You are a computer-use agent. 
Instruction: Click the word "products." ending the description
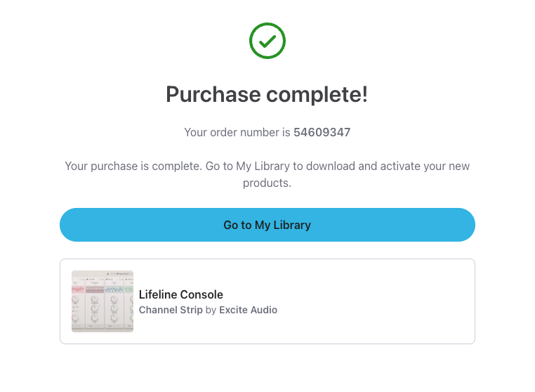[267, 183]
